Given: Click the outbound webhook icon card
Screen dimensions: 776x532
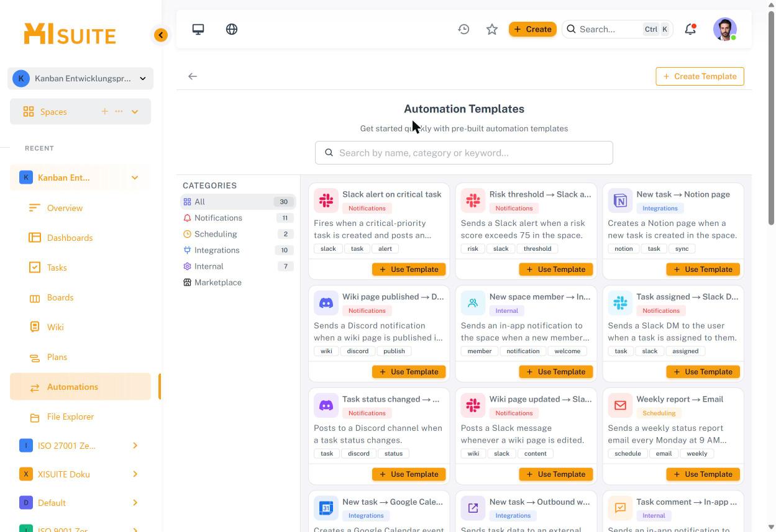Looking at the screenshot, I should coord(473,508).
